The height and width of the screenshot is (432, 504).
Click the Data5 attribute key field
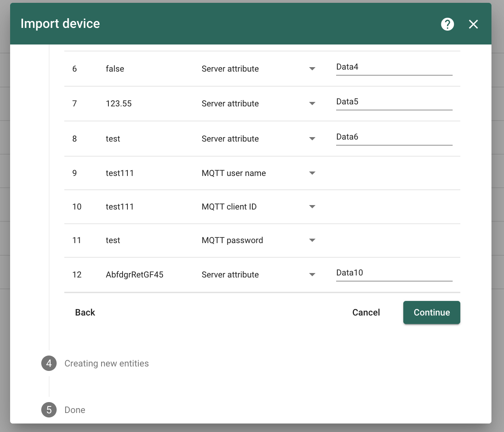394,102
